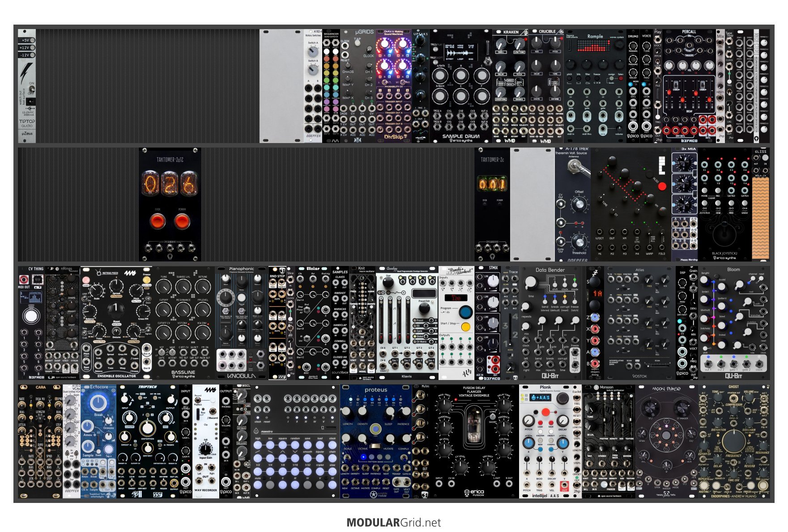Select the blank panel beside A-182-4
788x532 pixels.
[281, 86]
